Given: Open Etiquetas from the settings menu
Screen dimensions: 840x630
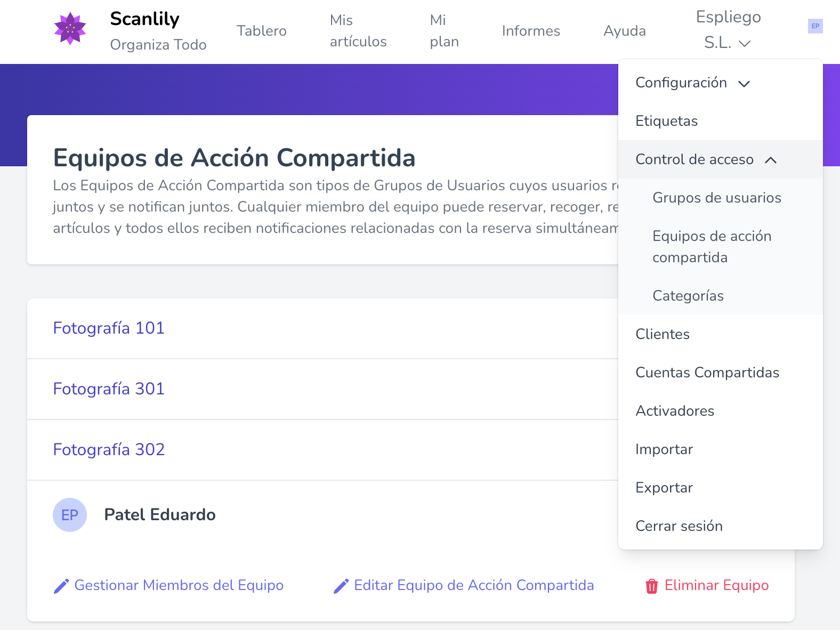Looking at the screenshot, I should [x=666, y=121].
